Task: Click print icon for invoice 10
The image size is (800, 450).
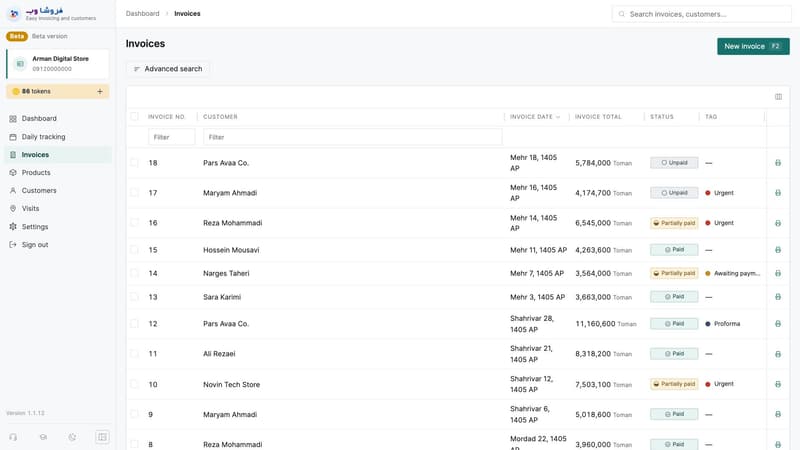Action: click(778, 384)
